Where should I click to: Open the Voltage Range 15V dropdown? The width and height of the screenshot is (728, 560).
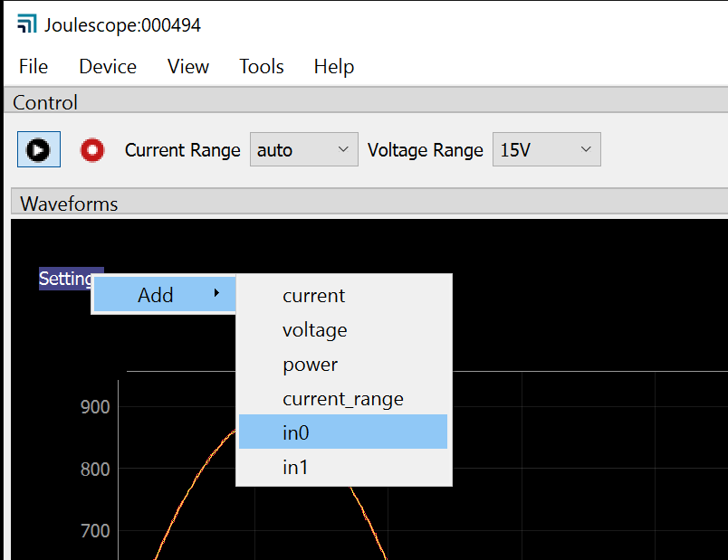(547, 149)
